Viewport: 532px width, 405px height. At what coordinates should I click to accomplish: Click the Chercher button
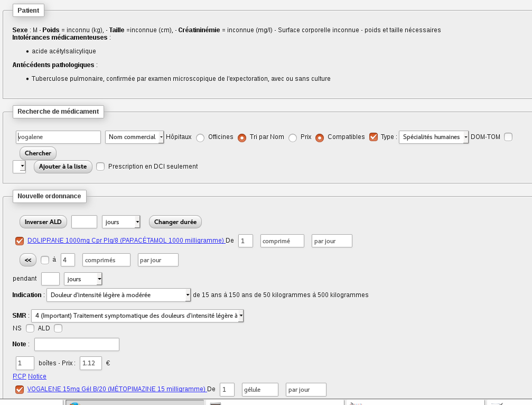pos(38,153)
